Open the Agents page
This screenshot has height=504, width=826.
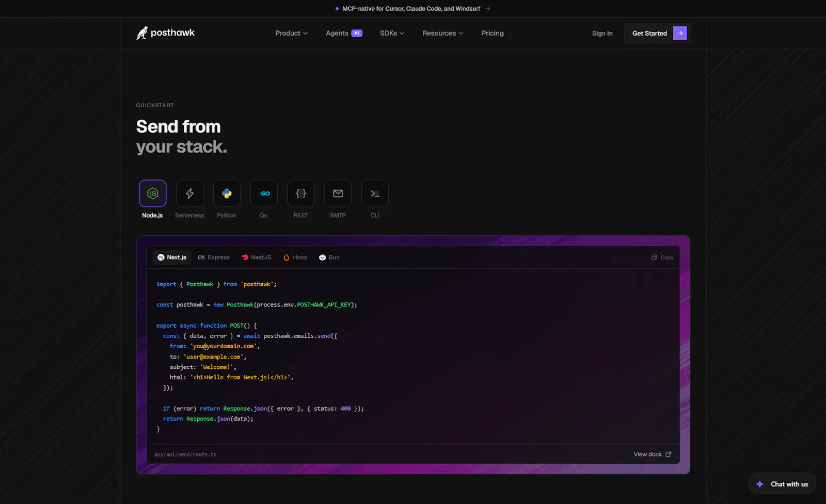click(337, 33)
